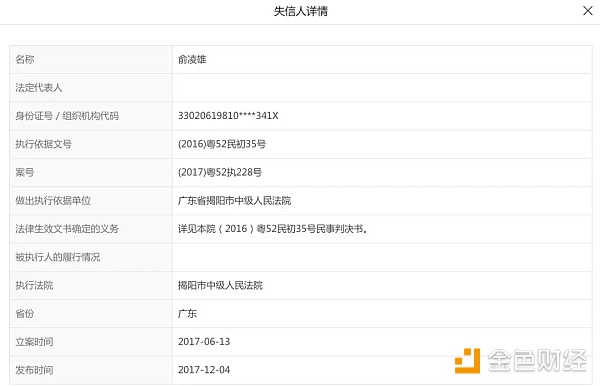Select the name value 俞凌雄

(192, 59)
